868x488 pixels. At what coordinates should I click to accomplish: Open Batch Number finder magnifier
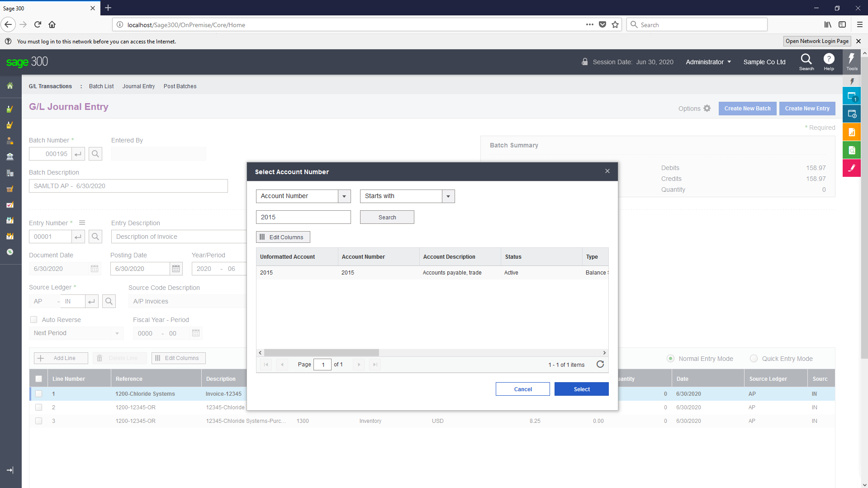95,154
